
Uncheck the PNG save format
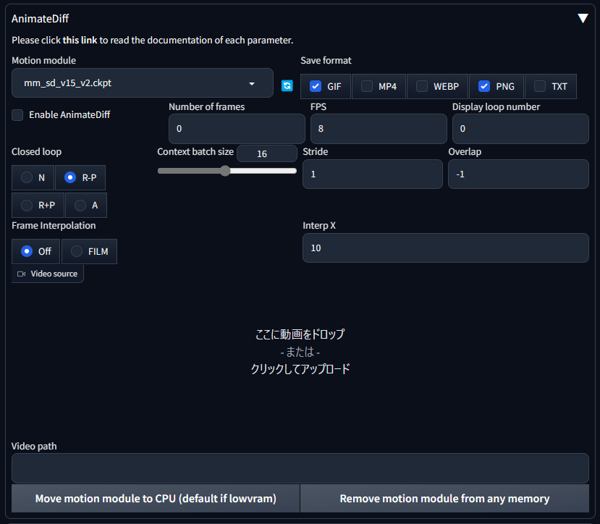tap(484, 86)
